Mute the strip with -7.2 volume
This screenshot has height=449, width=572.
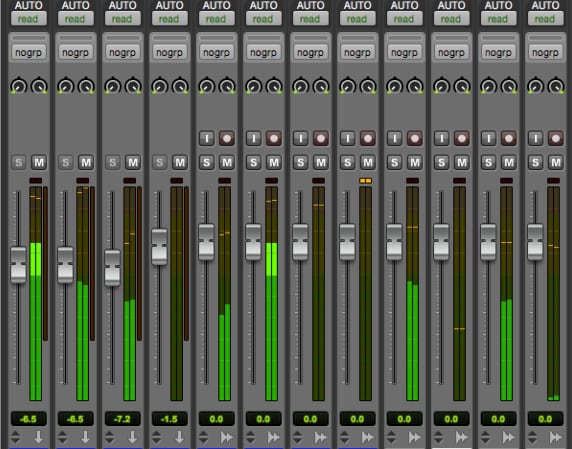(133, 162)
